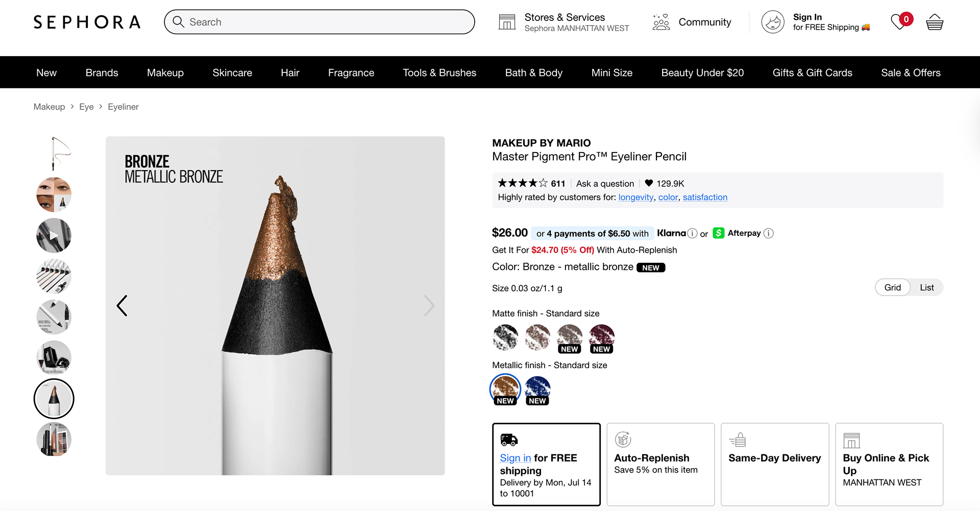Open the Loves heart icon in header
980x511 pixels.
pyautogui.click(x=899, y=22)
